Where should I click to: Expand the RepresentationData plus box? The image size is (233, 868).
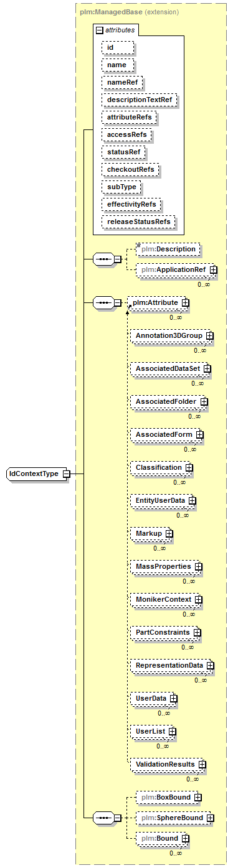(x=210, y=665)
